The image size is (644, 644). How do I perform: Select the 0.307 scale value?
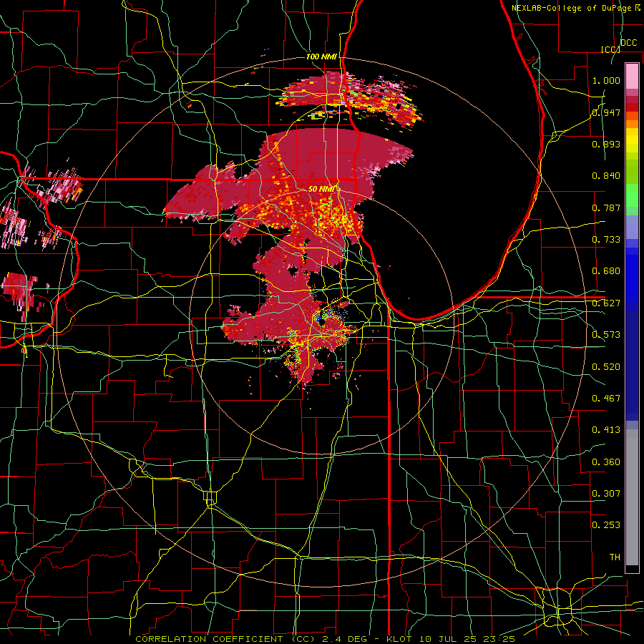coord(606,493)
